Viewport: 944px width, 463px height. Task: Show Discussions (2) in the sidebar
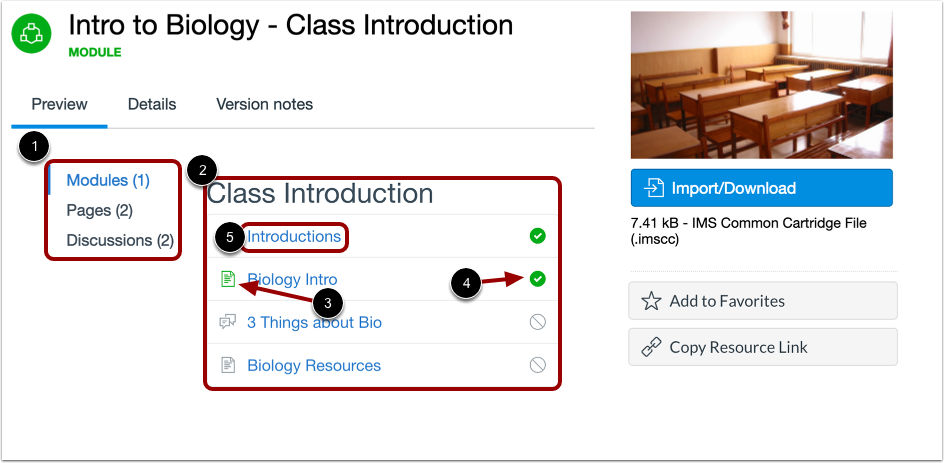point(120,241)
